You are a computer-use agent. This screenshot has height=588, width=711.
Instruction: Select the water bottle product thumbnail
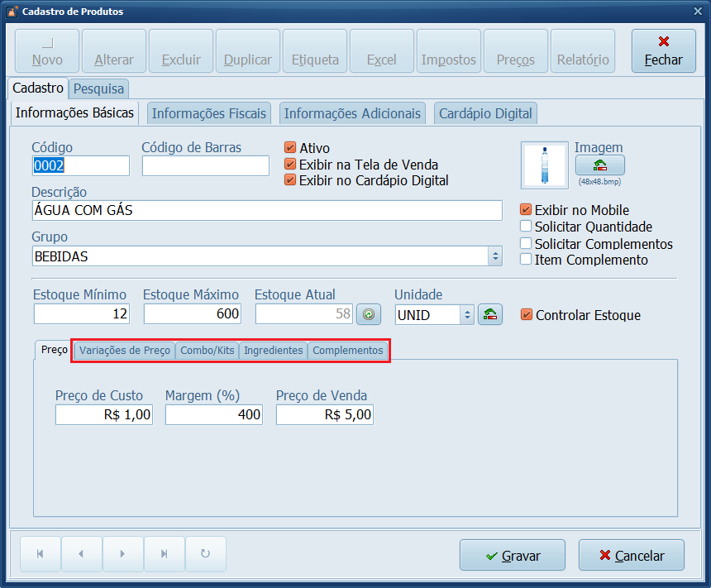545,165
